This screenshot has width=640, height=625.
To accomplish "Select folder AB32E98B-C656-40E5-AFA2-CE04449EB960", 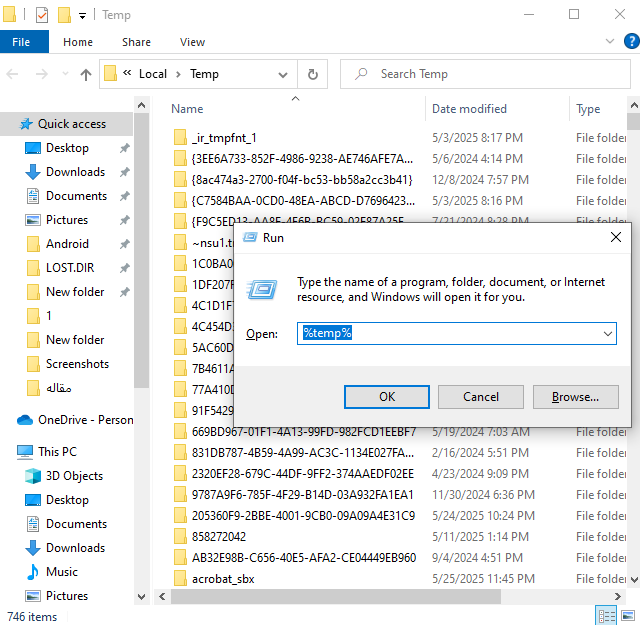I will [304, 558].
